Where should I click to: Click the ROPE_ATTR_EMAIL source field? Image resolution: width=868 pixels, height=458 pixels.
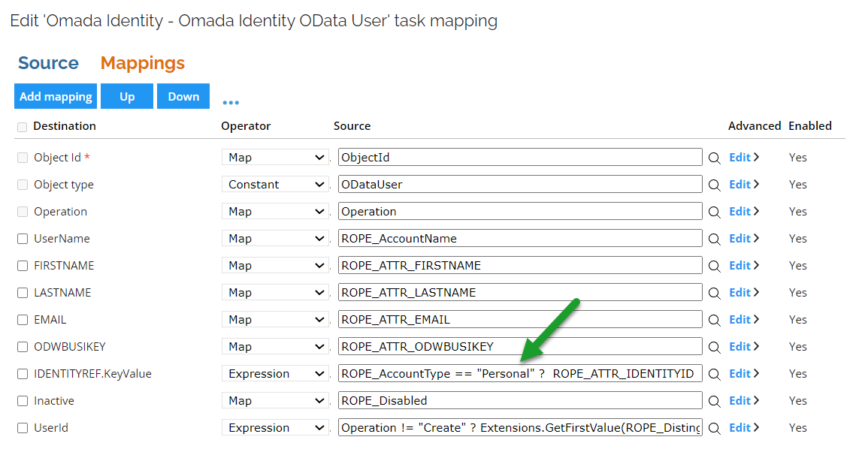[520, 320]
